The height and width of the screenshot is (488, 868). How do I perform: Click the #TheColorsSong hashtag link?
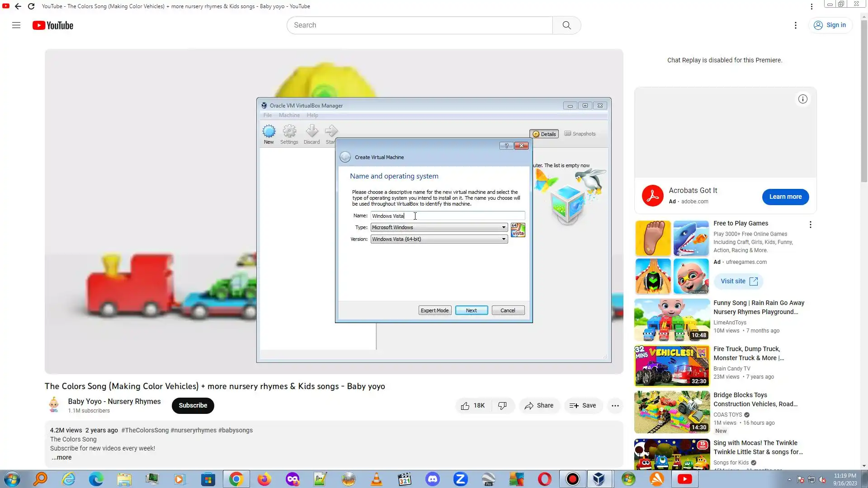click(x=145, y=431)
